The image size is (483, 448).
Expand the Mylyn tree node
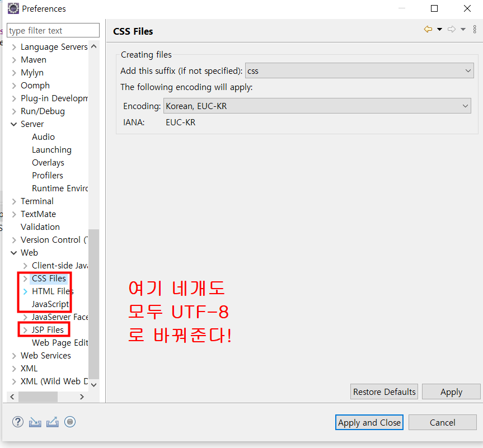click(x=14, y=73)
